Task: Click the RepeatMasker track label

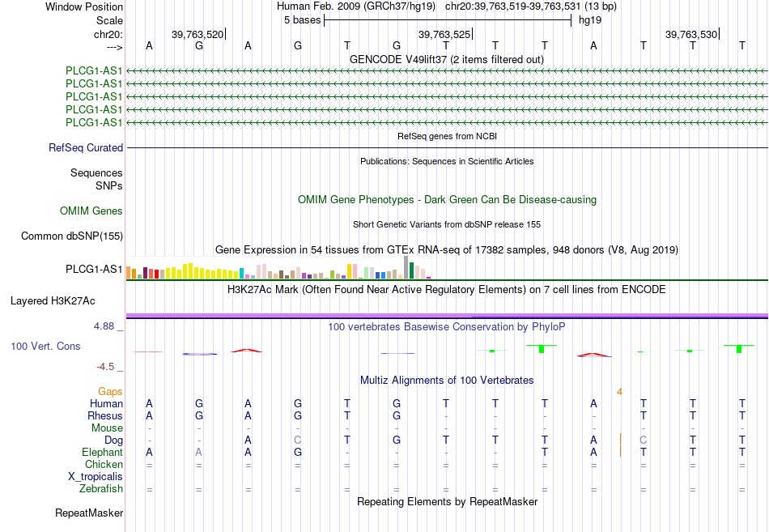Action: tap(89, 513)
